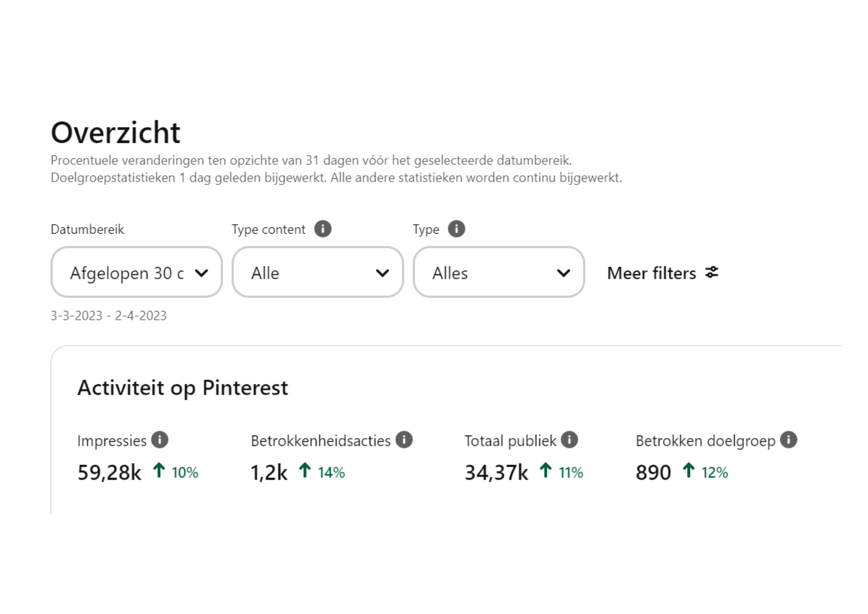868x614 pixels.
Task: Show info for Totaal publiek
Action: click(x=569, y=439)
